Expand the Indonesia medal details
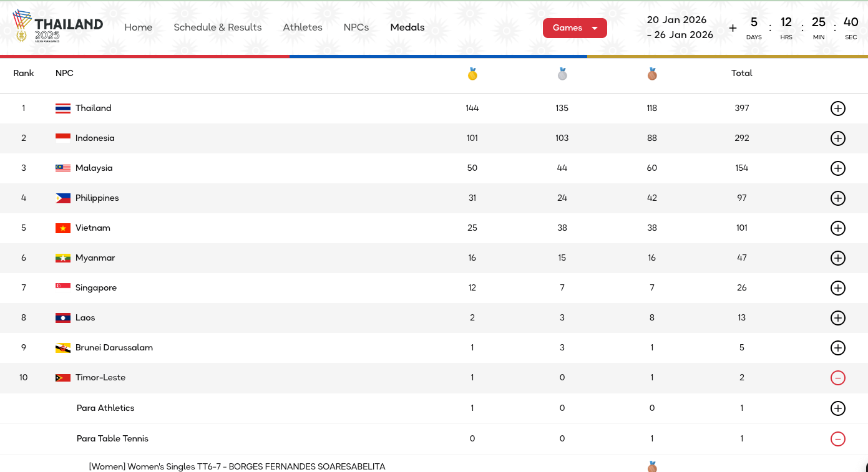 click(837, 138)
